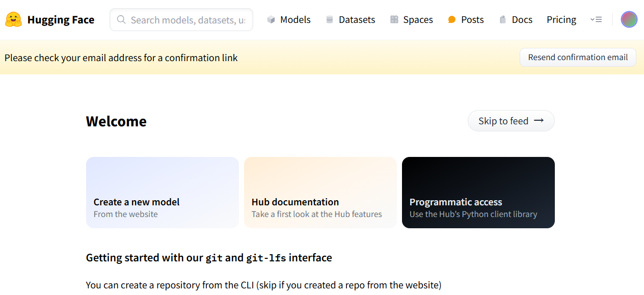This screenshot has height=295, width=644.
Task: Focus the search models and datasets field
Action: (181, 20)
